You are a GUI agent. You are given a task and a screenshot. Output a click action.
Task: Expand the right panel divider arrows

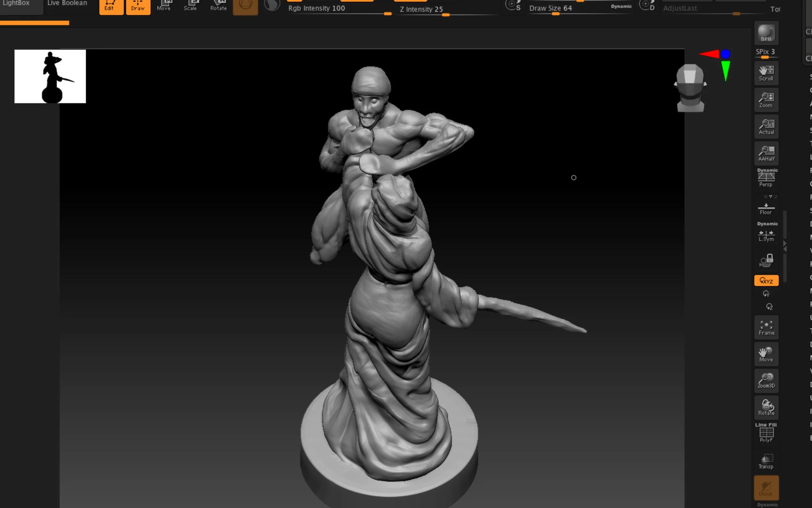[785, 246]
